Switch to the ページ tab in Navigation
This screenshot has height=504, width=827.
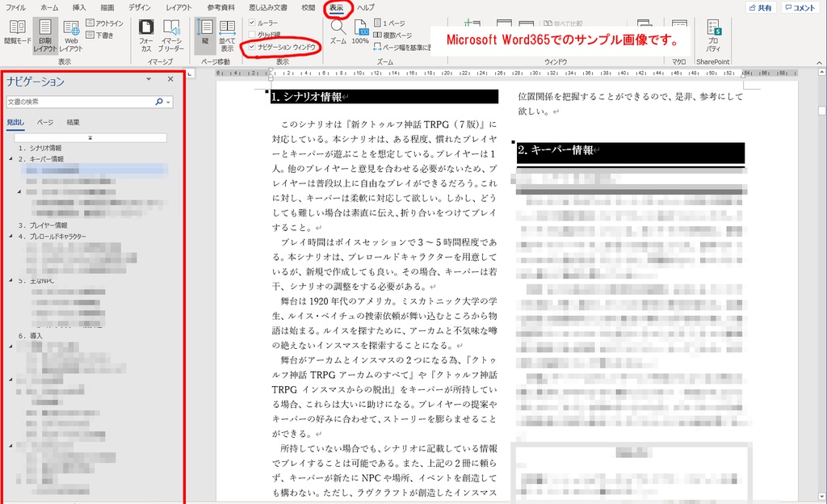45,120
